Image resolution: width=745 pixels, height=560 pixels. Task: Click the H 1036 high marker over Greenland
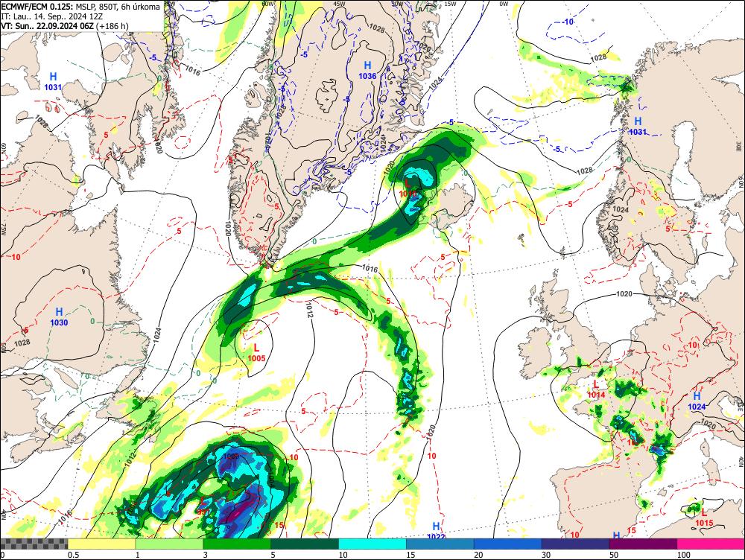[367, 70]
